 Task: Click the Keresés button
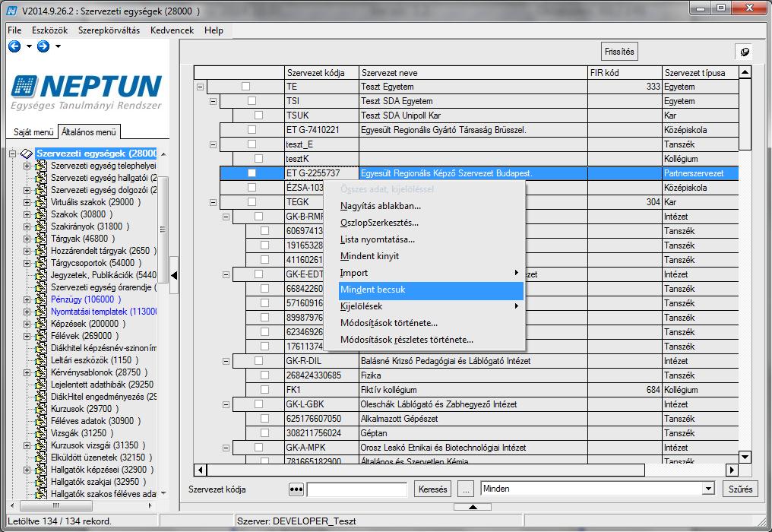pyautogui.click(x=433, y=489)
